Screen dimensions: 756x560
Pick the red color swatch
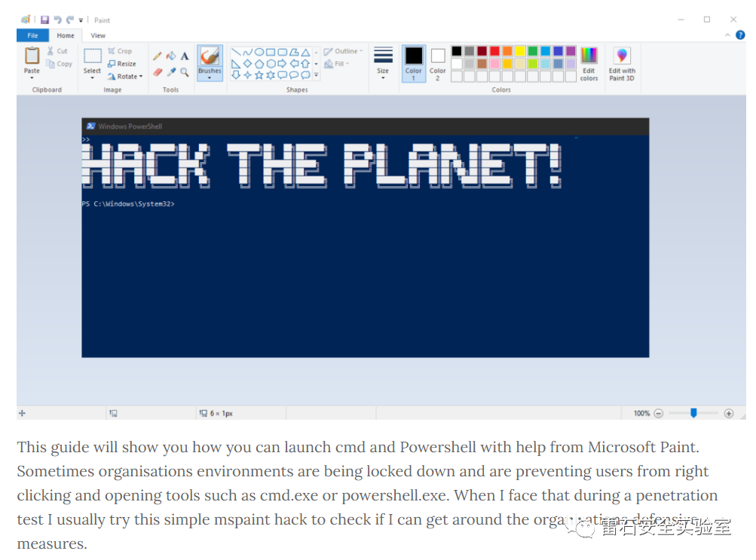tap(494, 51)
